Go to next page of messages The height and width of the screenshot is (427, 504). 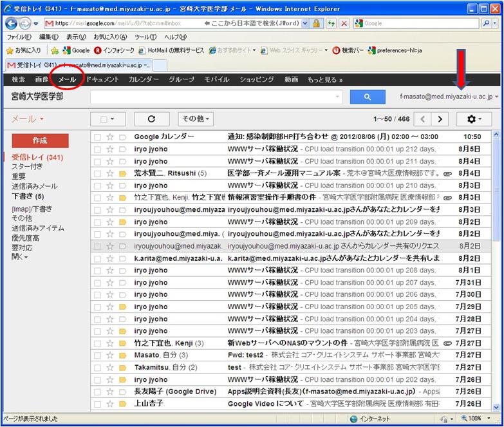click(x=440, y=119)
